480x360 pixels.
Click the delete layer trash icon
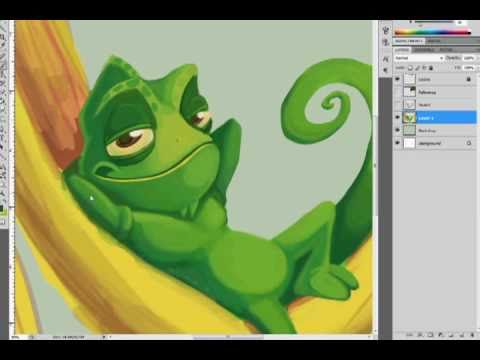pos(472,334)
